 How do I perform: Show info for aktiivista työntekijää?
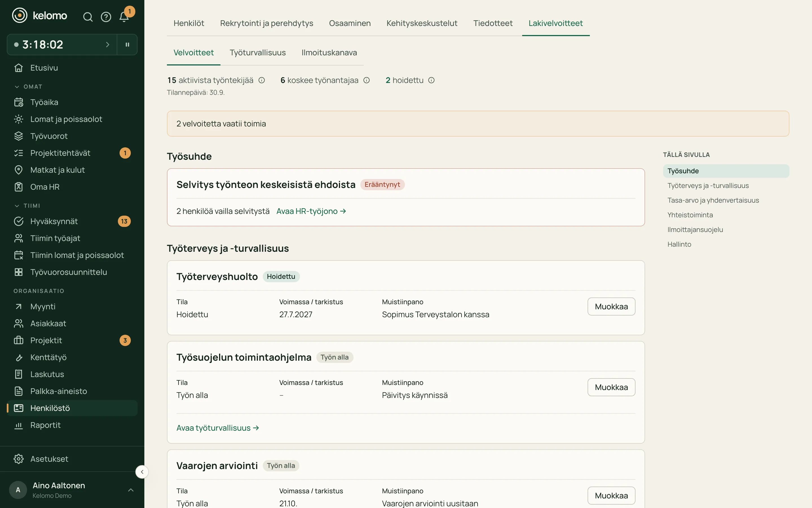click(x=262, y=80)
